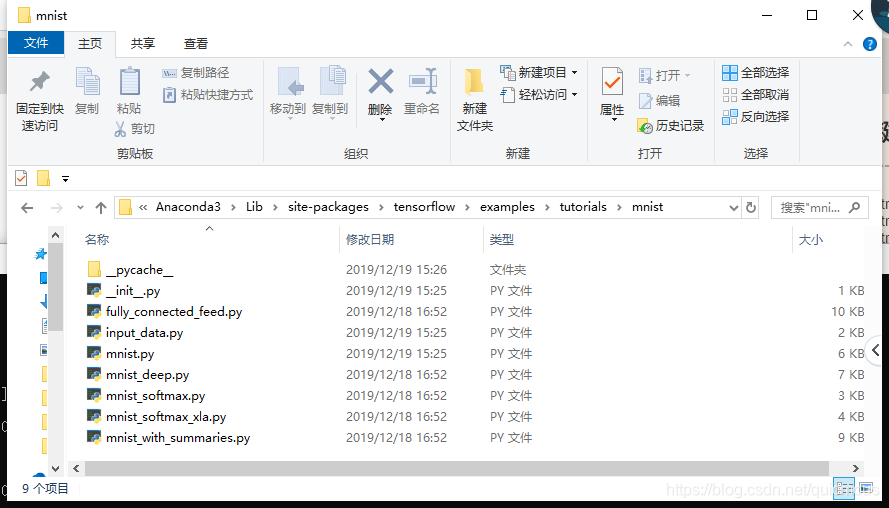This screenshot has width=889, height=508.
Task: Collapse the ribbon with the chevron
Action: coord(848,44)
